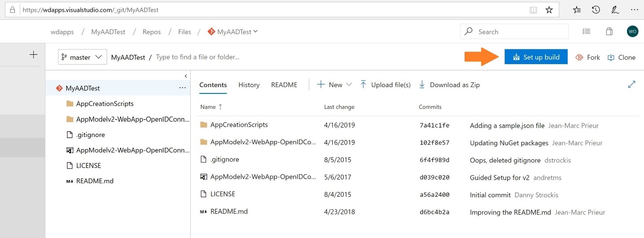Click 'Updating NuGet packages' commit message
This screenshot has height=238, width=644.
pyautogui.click(x=509, y=143)
